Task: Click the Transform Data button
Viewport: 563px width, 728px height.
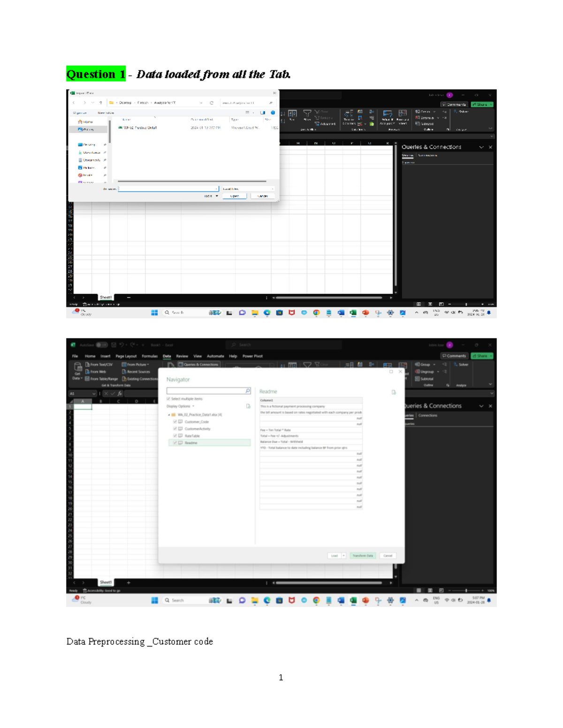Action: coord(363,555)
